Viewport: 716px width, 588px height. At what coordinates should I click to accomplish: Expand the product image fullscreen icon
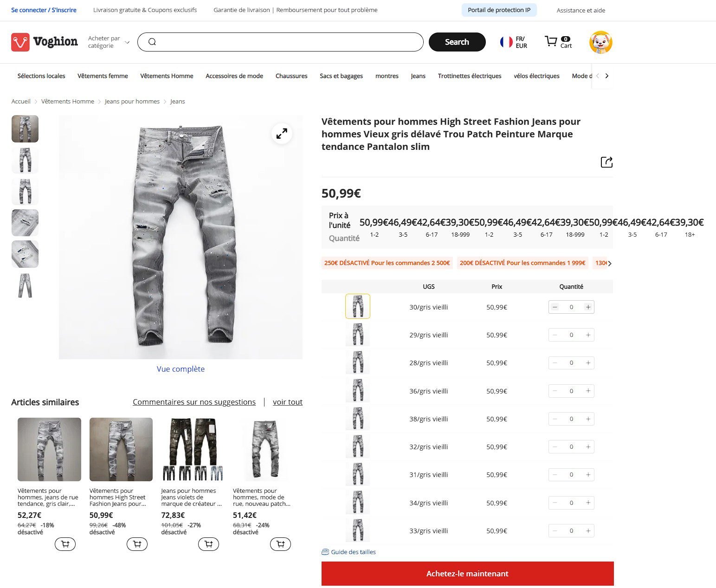(x=282, y=134)
